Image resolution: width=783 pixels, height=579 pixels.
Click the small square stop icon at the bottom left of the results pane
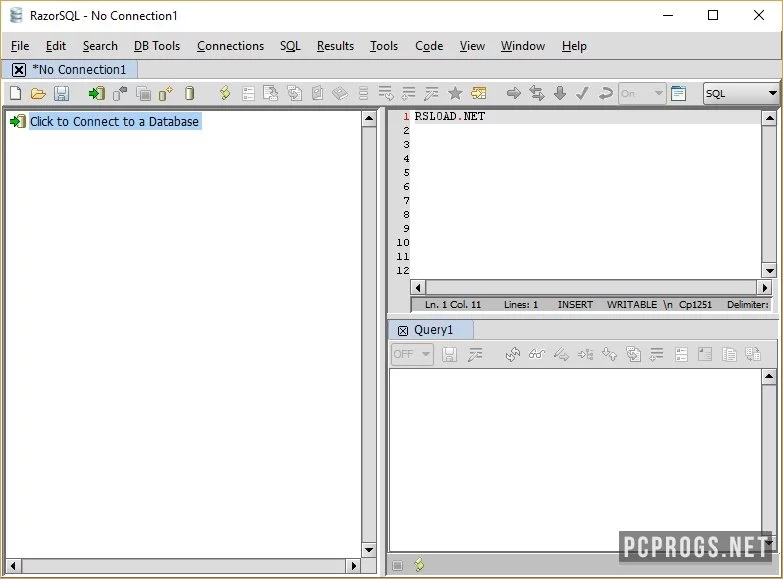pos(397,565)
